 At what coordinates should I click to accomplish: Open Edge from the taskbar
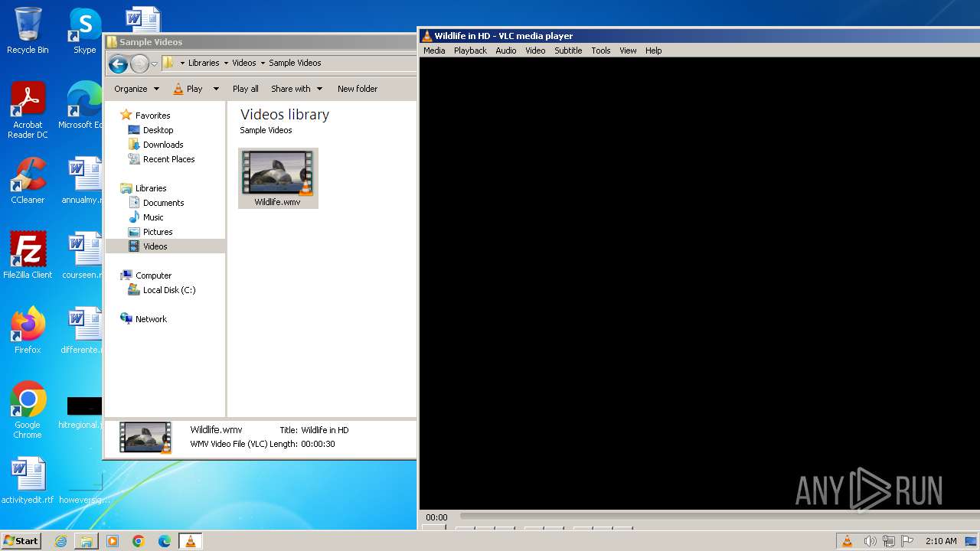coord(165,541)
